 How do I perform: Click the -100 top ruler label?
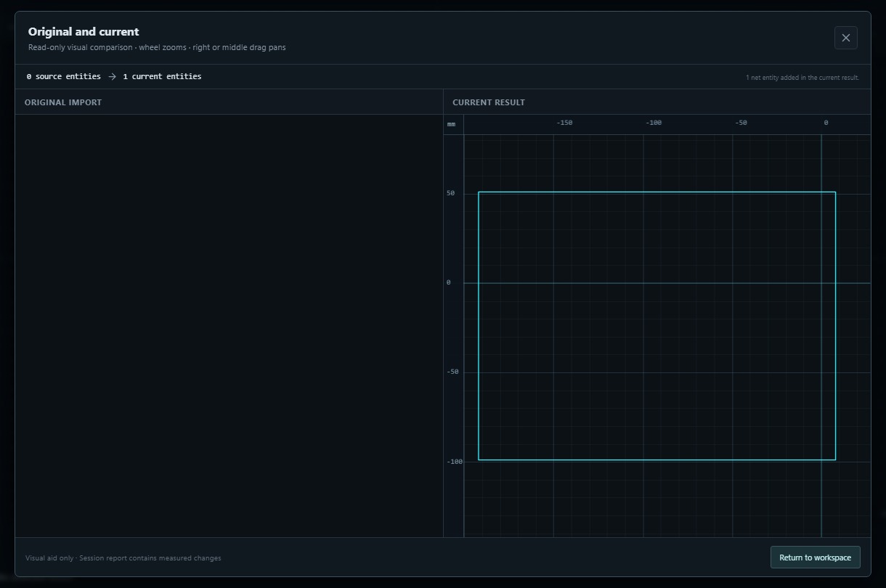pyautogui.click(x=654, y=123)
